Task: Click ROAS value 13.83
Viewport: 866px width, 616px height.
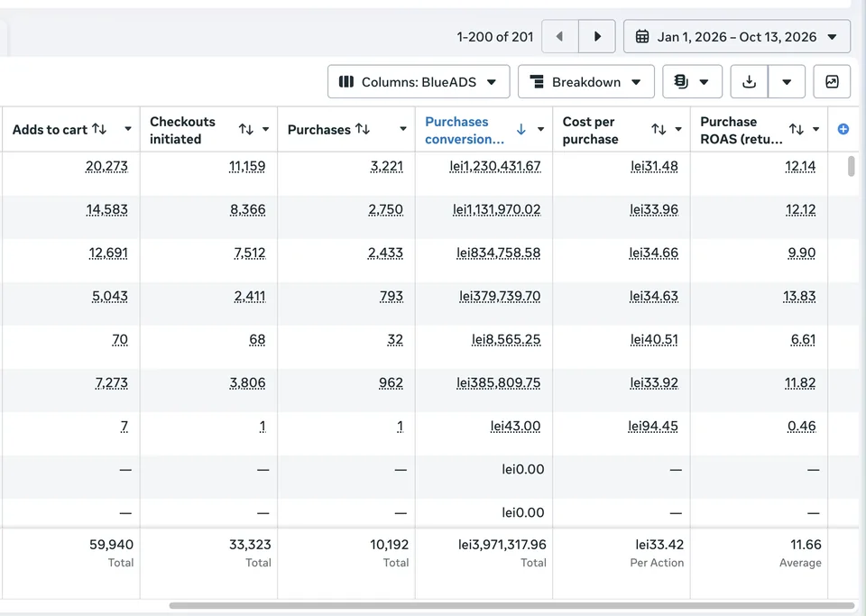Action: [799, 297]
